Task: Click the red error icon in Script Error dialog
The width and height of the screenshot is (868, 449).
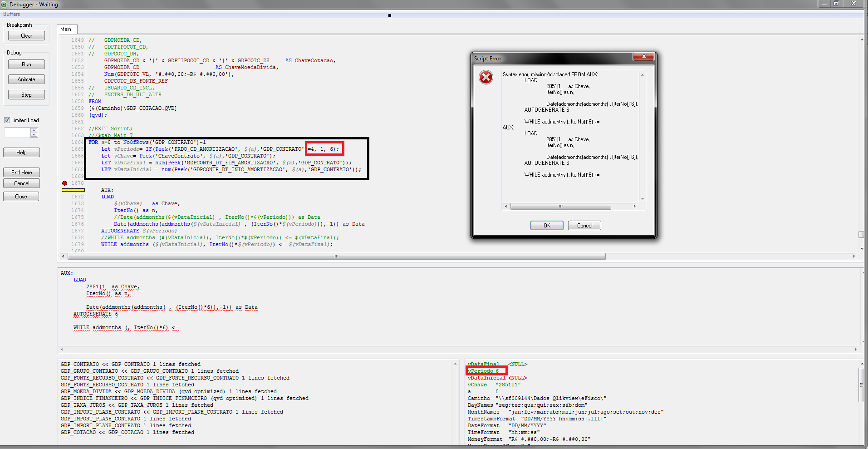Action: click(x=486, y=77)
